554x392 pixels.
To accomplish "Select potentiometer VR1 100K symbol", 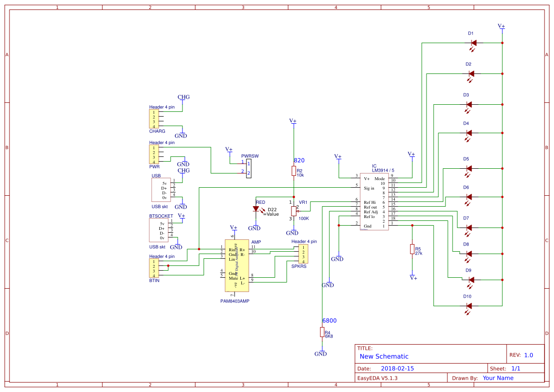I will point(295,210).
